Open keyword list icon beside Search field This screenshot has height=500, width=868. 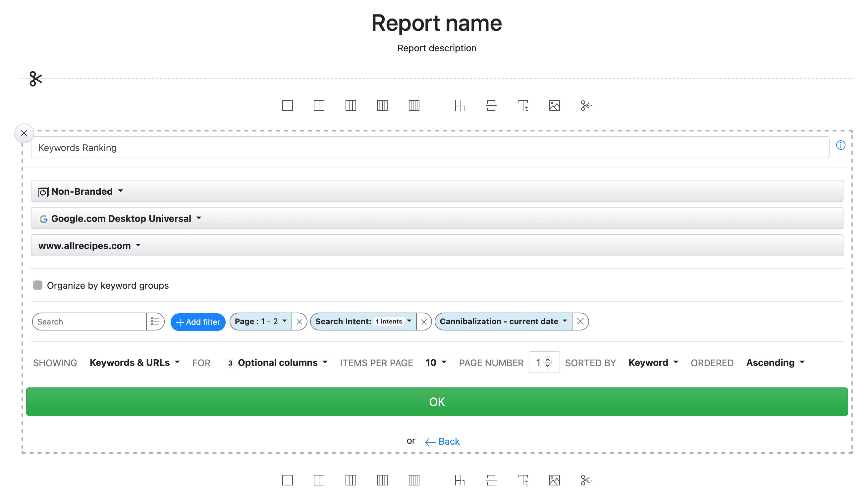pos(155,322)
